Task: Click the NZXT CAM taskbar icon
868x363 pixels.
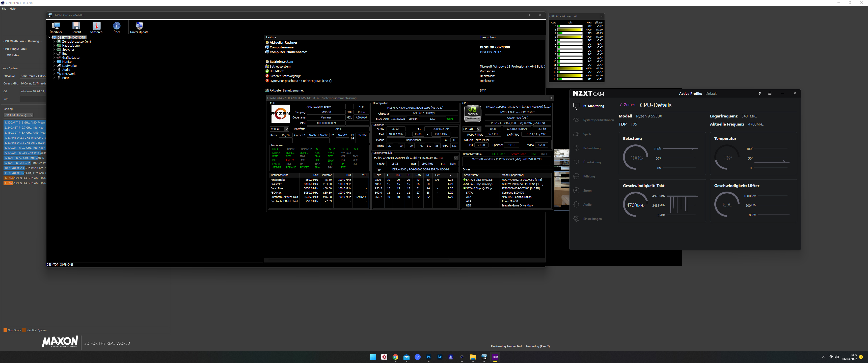Action: click(x=495, y=357)
